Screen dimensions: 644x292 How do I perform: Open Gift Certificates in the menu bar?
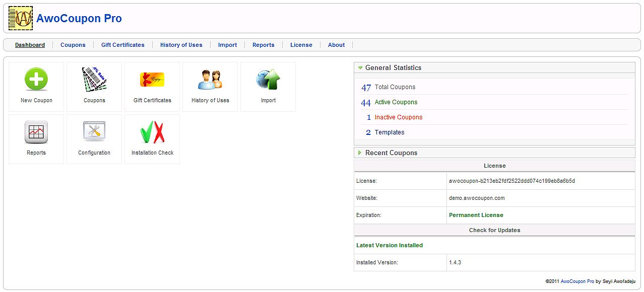tap(123, 45)
